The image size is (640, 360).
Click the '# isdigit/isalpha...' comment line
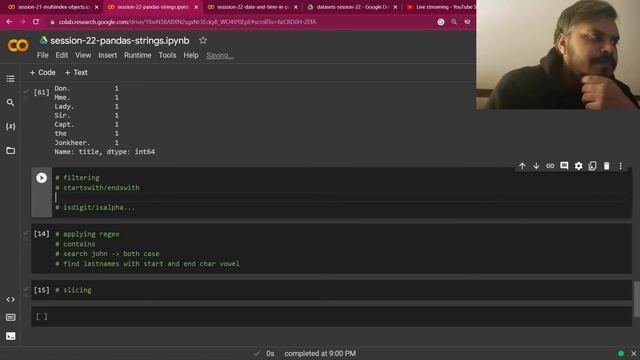click(x=95, y=207)
